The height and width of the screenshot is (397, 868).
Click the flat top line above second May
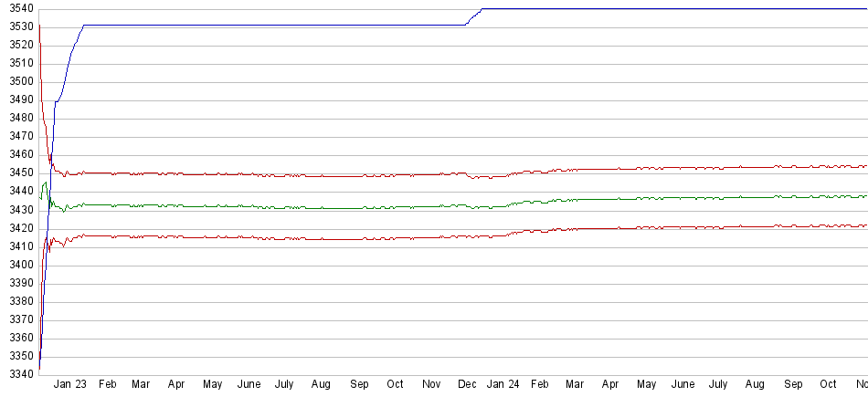click(647, 9)
